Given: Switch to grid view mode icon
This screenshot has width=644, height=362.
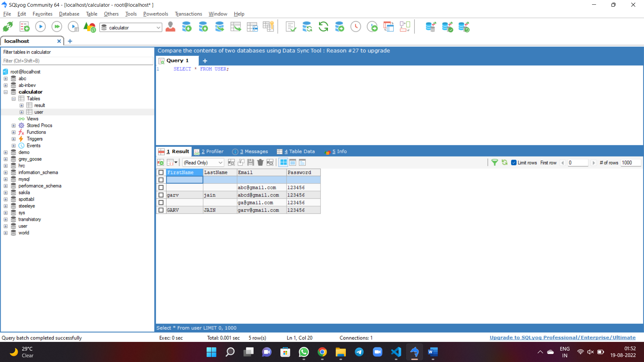Looking at the screenshot, I should (283, 163).
